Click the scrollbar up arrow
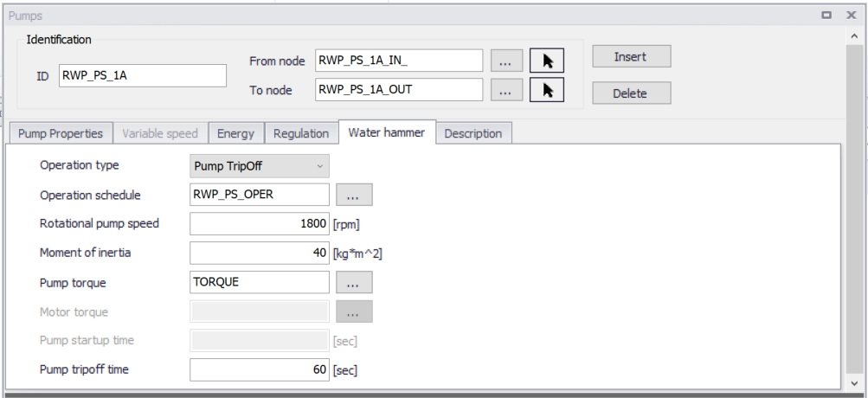This screenshot has height=398, width=868. (856, 36)
